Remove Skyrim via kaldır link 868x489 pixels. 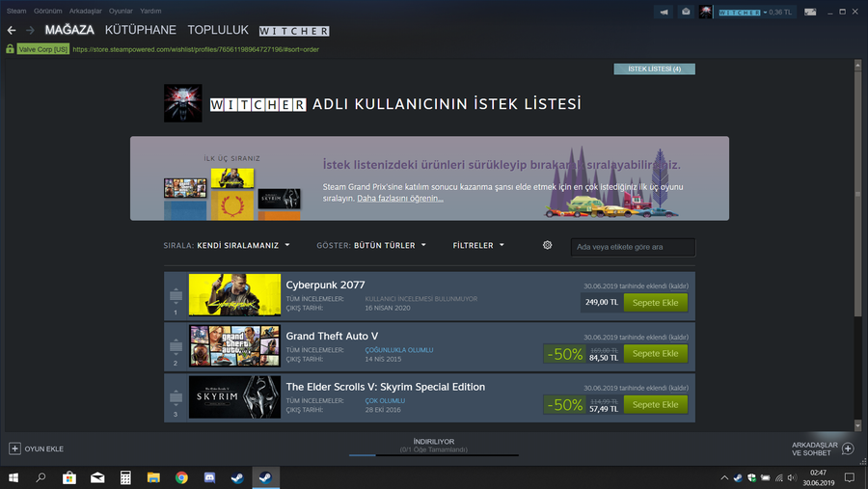[x=678, y=388]
